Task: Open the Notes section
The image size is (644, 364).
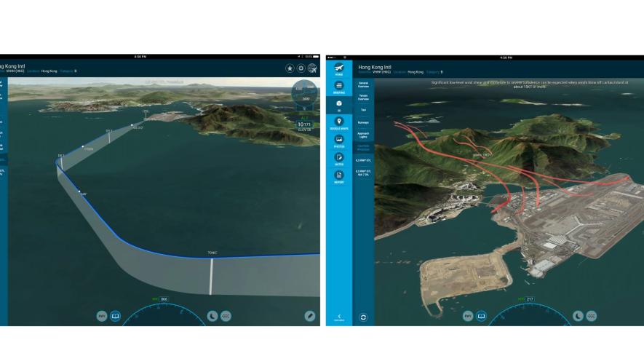Action: click(339, 159)
